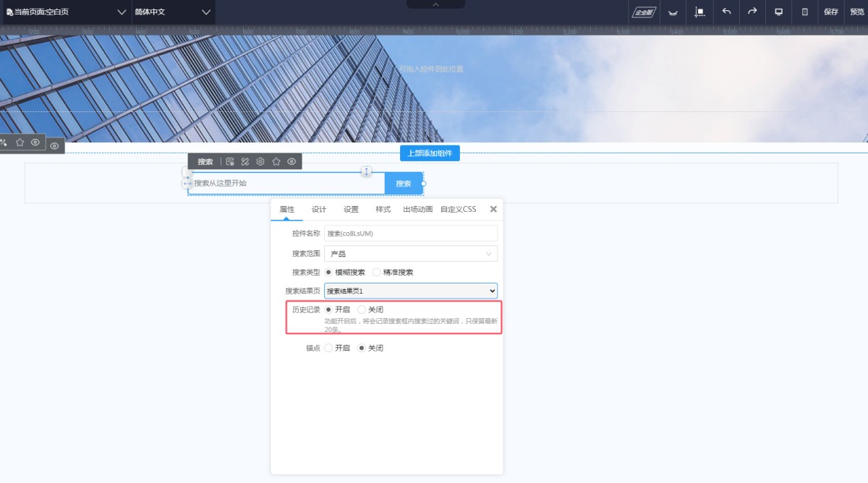Open the 出场动画 tab
Screen dimensions: 868x483
[417, 210]
